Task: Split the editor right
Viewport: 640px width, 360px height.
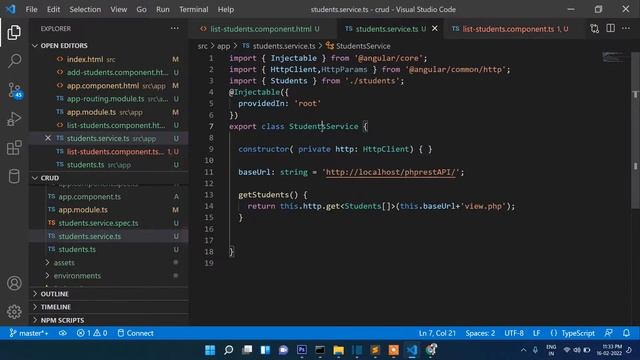Action: [611, 28]
